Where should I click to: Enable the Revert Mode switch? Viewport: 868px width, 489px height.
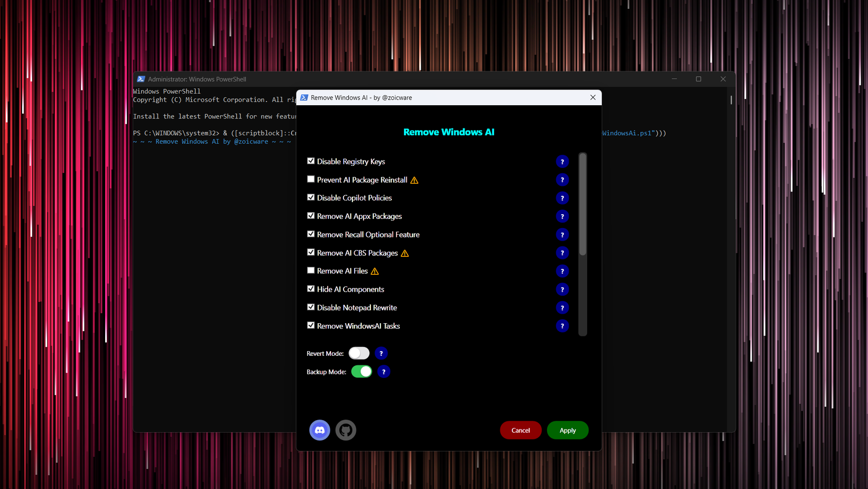(x=359, y=353)
